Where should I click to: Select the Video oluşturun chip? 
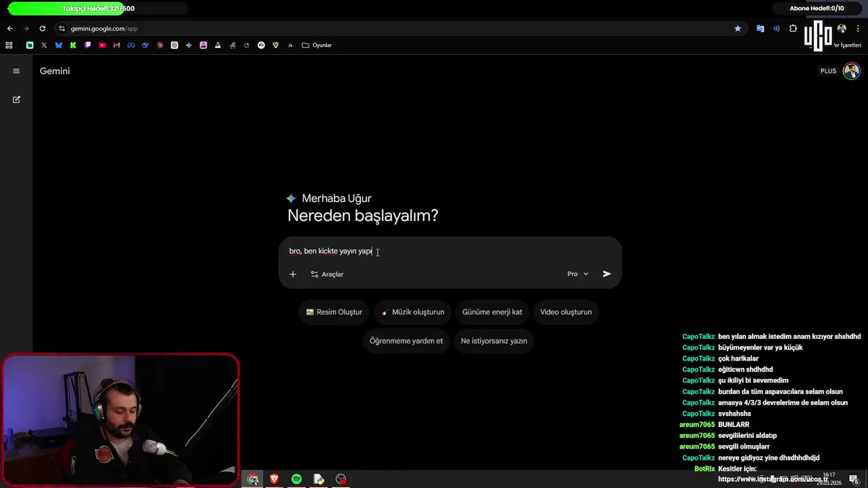tap(566, 312)
